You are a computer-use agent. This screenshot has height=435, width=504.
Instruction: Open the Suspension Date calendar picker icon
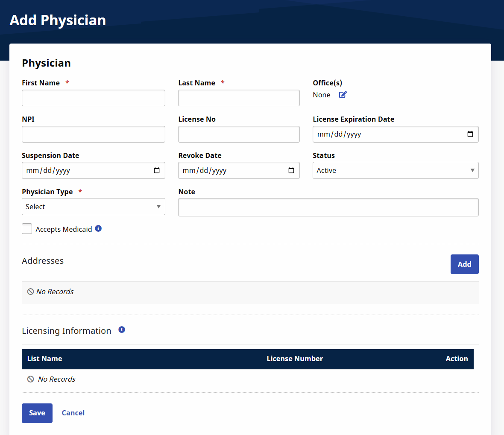click(x=157, y=170)
